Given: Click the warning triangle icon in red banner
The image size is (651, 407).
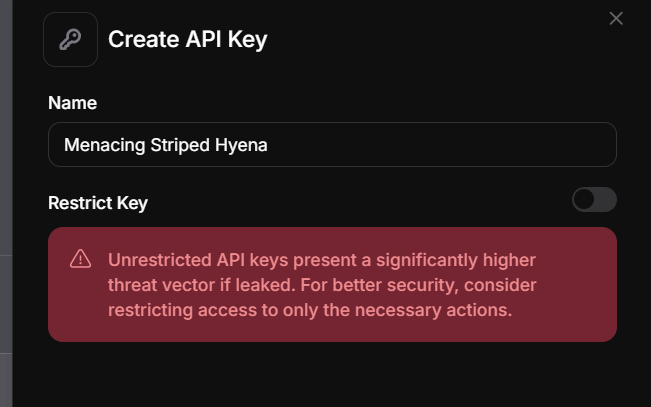Looking at the screenshot, I should pyautogui.click(x=80, y=260).
